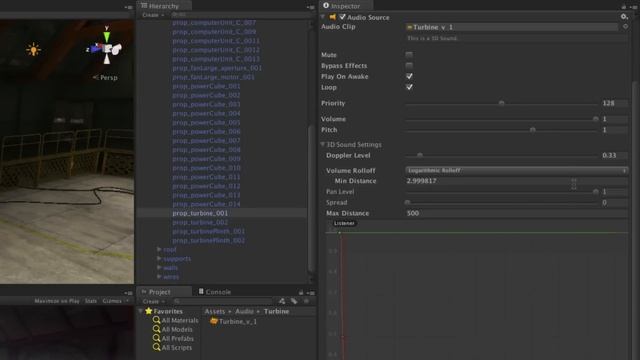This screenshot has width=640, height=360.
Task: Expand the walls group in Hierarchy
Action: pyautogui.click(x=159, y=267)
